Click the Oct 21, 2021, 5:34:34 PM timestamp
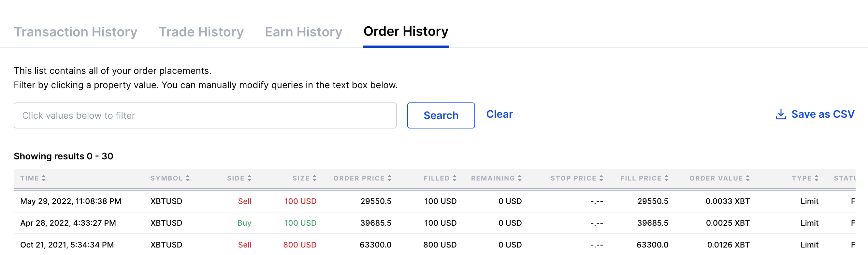The image size is (868, 255). pos(67,245)
